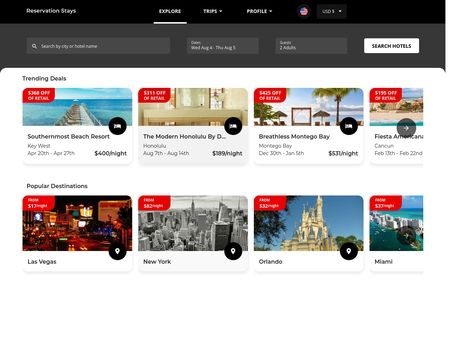The image size is (450, 360).
Task: Open the USD currency dropdown
Action: click(332, 11)
